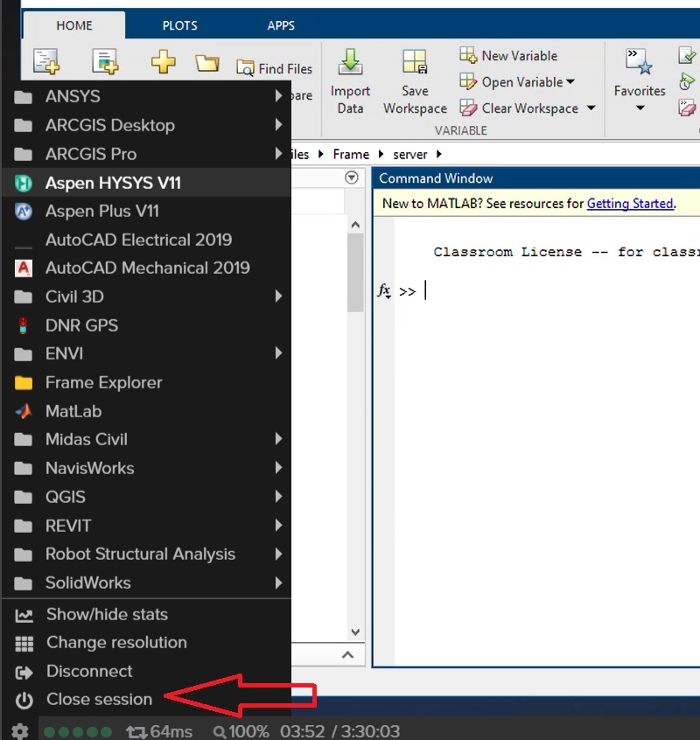700x740 pixels.
Task: Launch MatLab from the app list
Action: 73,411
